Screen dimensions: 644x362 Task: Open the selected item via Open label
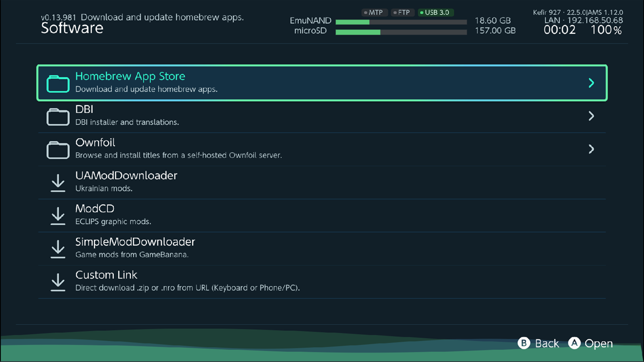[599, 344]
